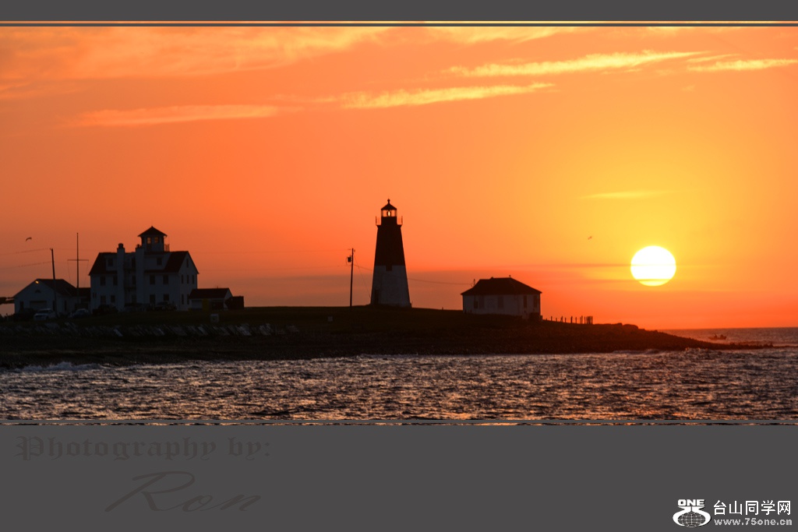The image size is (798, 532).
Task: Click the ONE globe logo icon
Action: tap(690, 513)
